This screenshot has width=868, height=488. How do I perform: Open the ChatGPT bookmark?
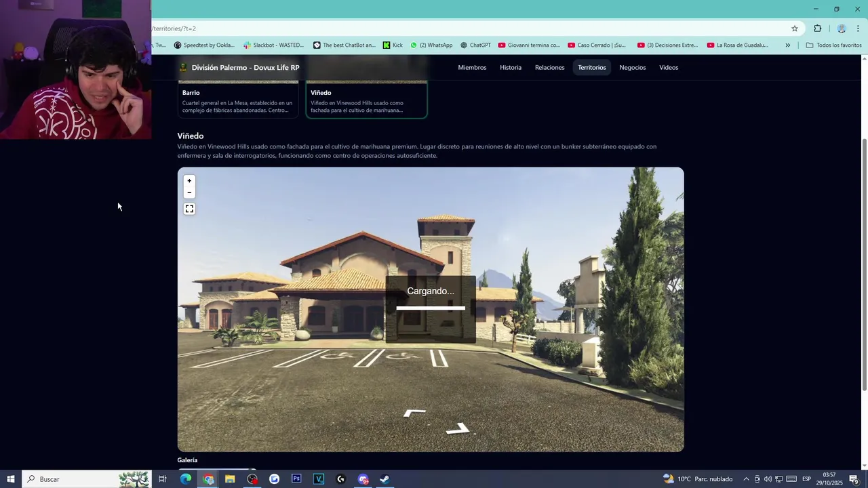tap(475, 45)
